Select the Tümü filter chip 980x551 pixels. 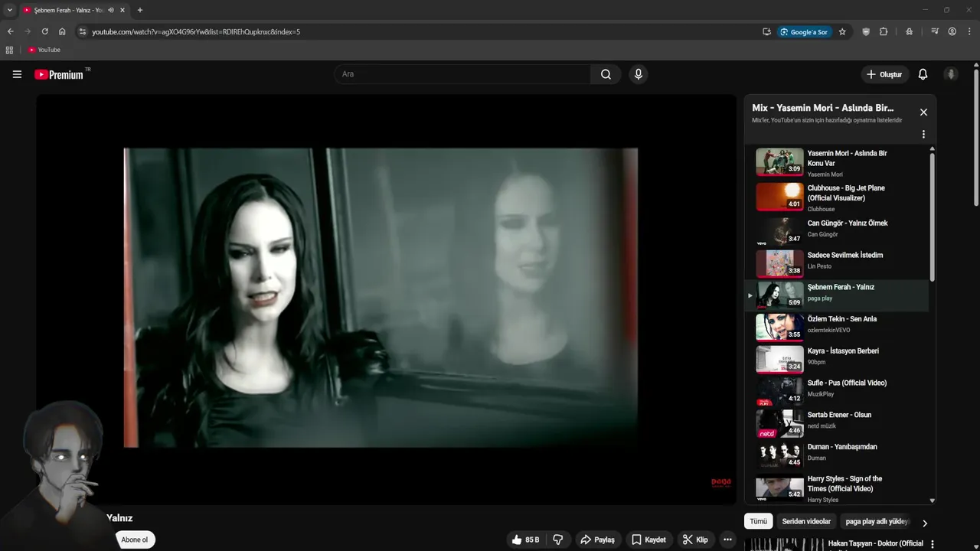[758, 521]
